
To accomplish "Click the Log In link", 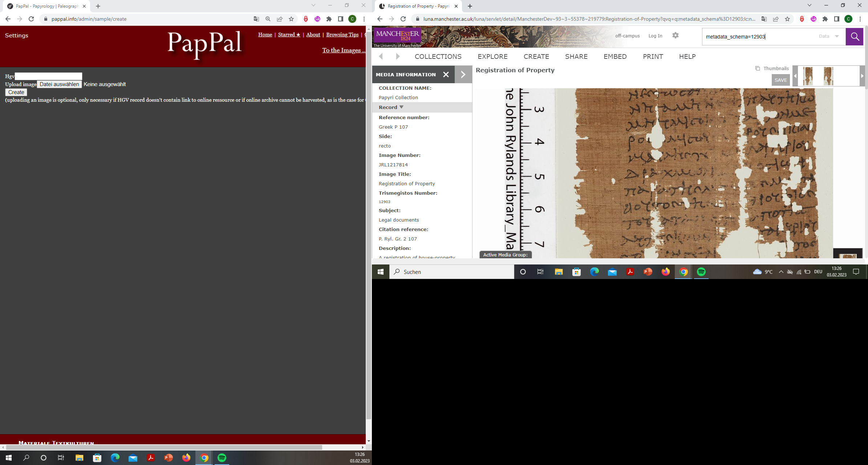I will 655,36.
